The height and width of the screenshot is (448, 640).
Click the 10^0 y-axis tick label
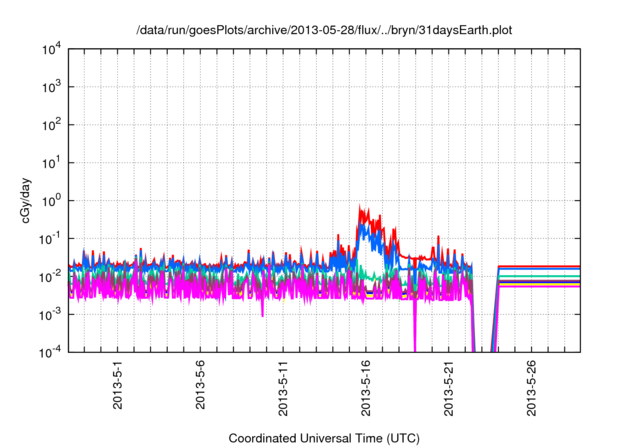pyautogui.click(x=52, y=200)
